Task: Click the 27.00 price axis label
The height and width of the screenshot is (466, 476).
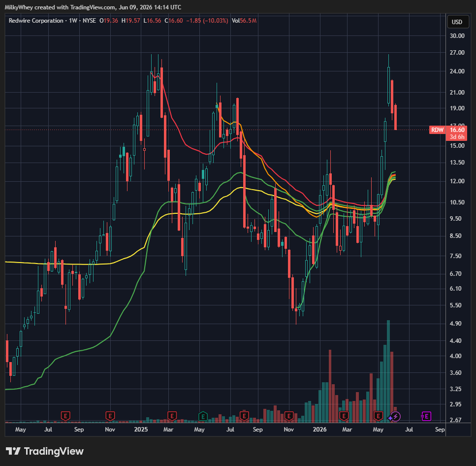Action: 457,53
